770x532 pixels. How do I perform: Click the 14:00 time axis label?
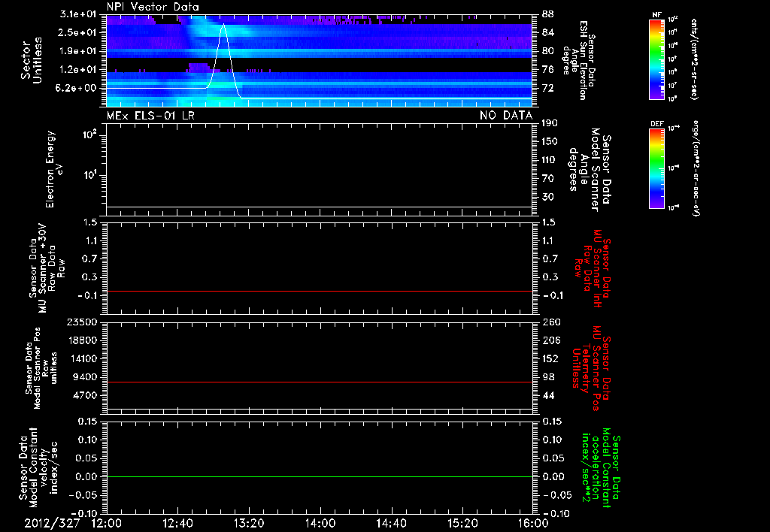coord(320,523)
